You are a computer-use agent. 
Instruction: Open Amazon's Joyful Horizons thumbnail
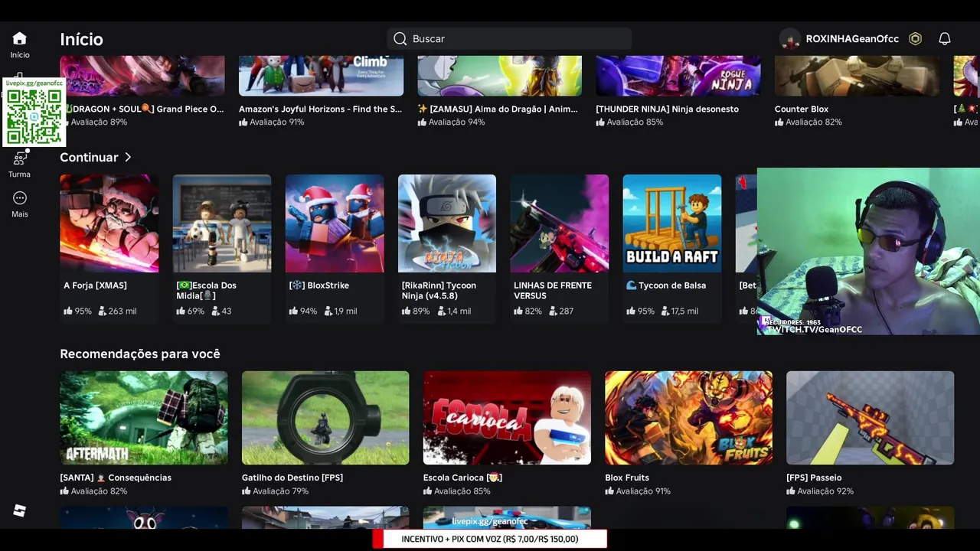point(321,75)
